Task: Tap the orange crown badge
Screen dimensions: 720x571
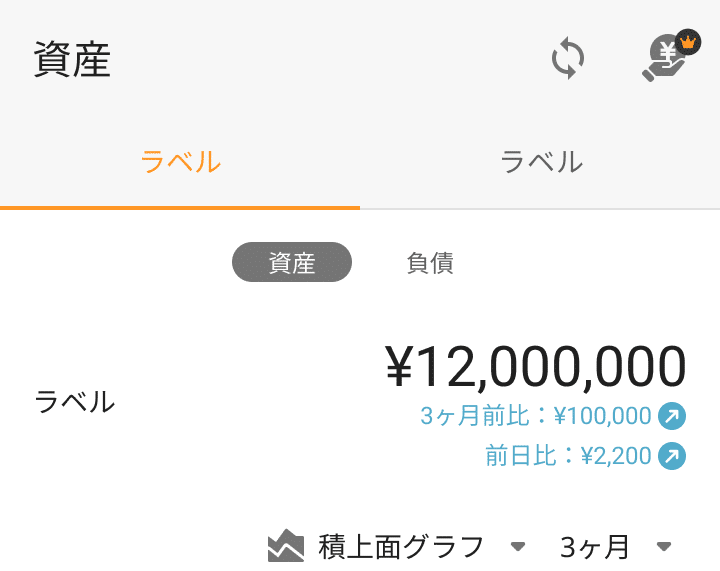Action: (x=687, y=42)
